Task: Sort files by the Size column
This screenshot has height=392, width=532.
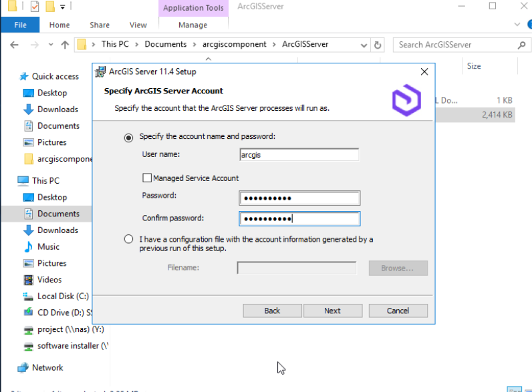Action: pyautogui.click(x=474, y=66)
